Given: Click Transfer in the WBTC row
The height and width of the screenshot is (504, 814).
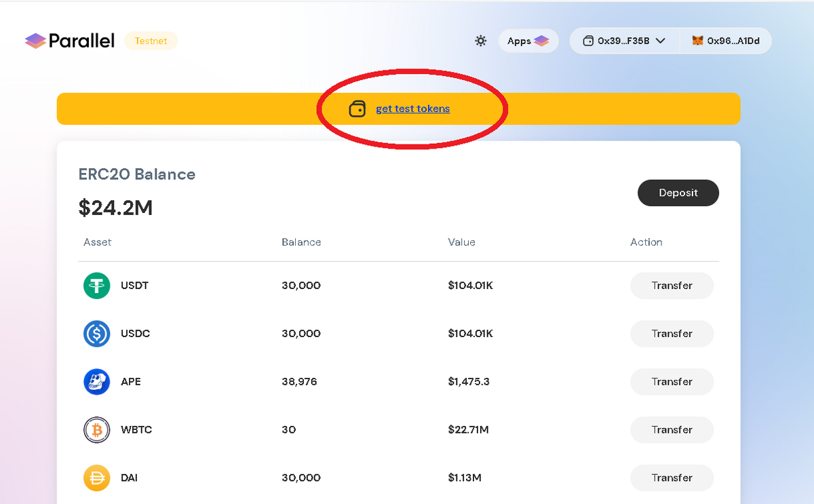Looking at the screenshot, I should click(672, 430).
